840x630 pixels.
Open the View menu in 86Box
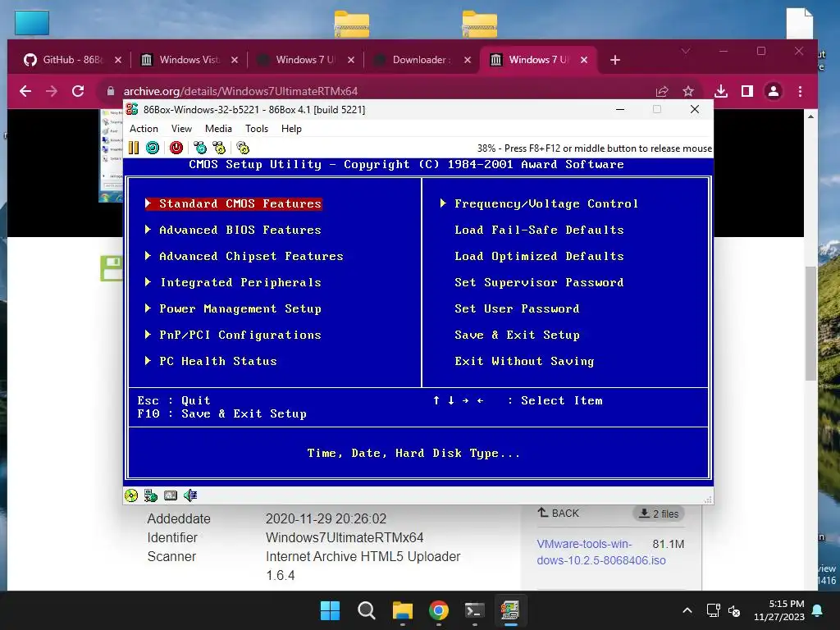[x=181, y=129]
